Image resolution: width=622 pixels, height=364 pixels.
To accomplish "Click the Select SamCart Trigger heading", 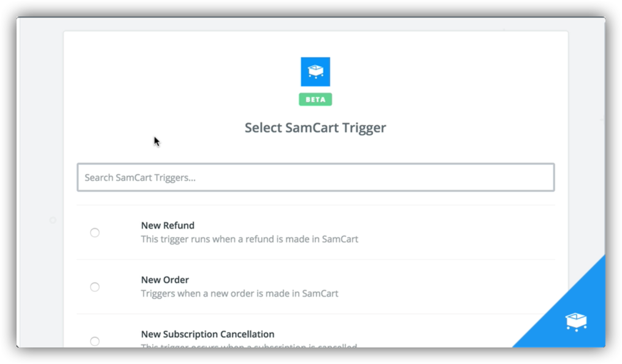I will point(315,127).
